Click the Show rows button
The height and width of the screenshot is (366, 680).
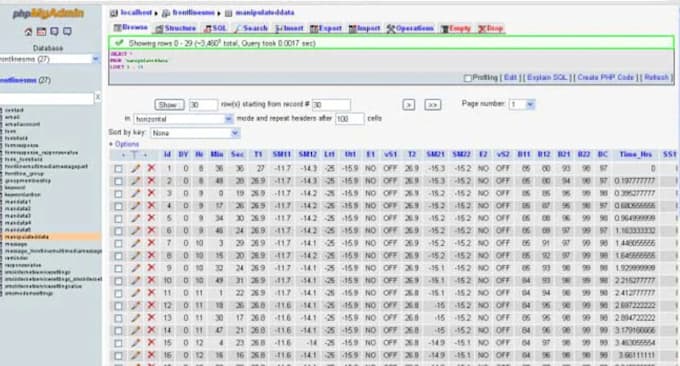click(x=169, y=105)
